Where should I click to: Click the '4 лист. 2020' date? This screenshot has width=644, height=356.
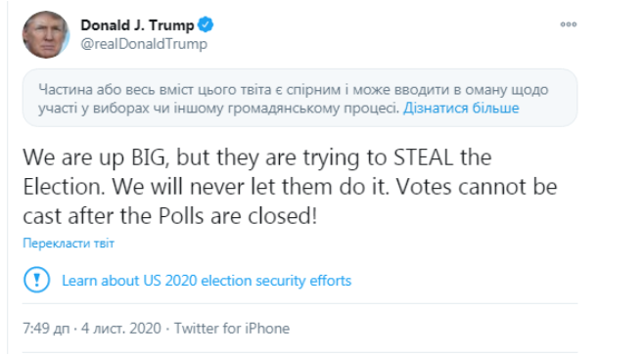[x=121, y=328]
